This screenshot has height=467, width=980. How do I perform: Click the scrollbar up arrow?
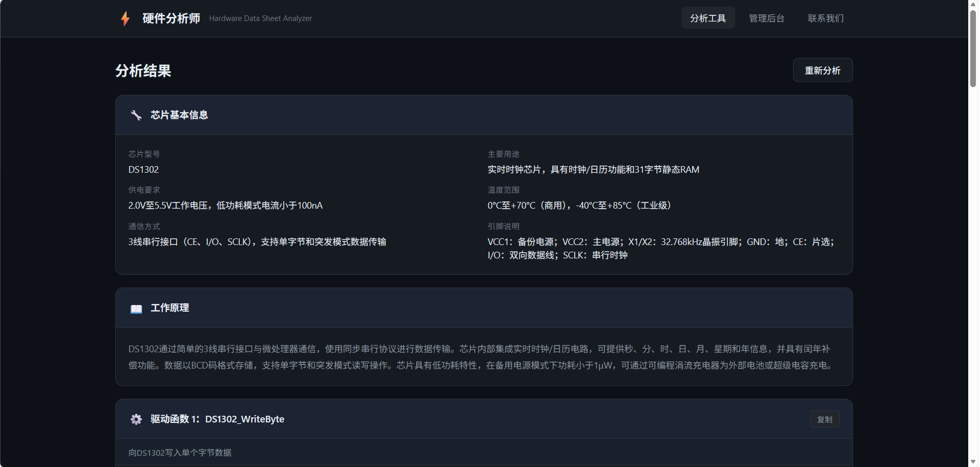point(973,5)
